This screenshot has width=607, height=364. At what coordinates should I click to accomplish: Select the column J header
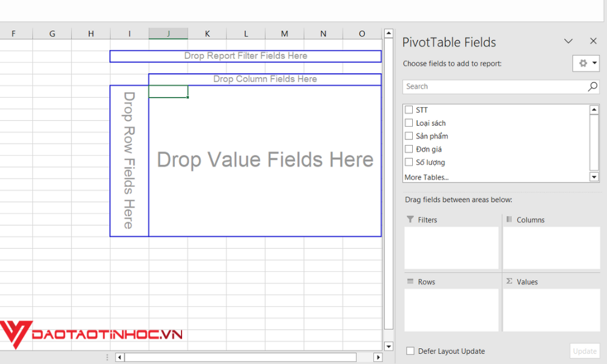168,33
